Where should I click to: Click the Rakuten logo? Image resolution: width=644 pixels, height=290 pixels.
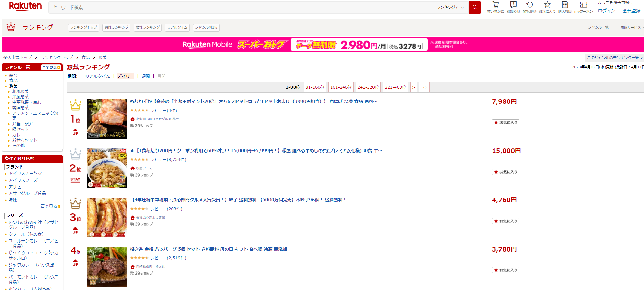tap(25, 6)
